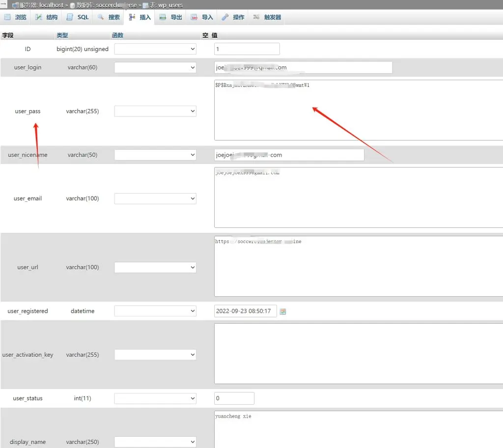Open the calendar picker beside user_registered
This screenshot has width=503, height=448.
283,311
